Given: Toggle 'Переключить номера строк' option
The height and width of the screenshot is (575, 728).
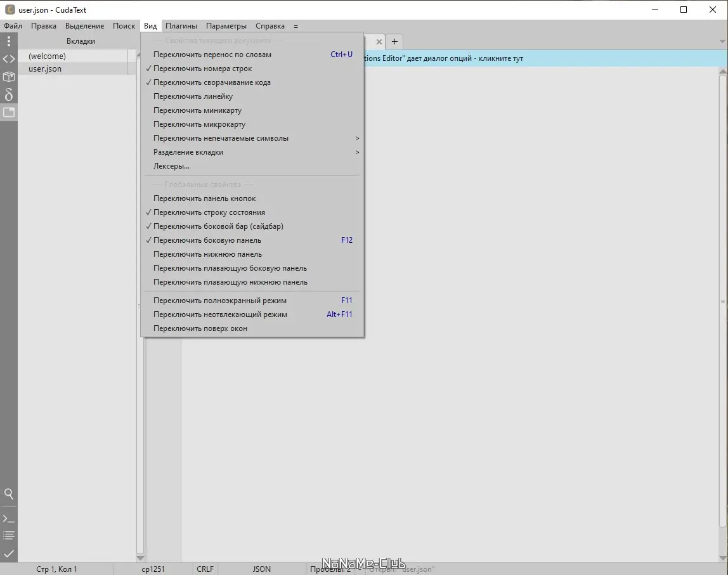Looking at the screenshot, I should click(x=203, y=68).
